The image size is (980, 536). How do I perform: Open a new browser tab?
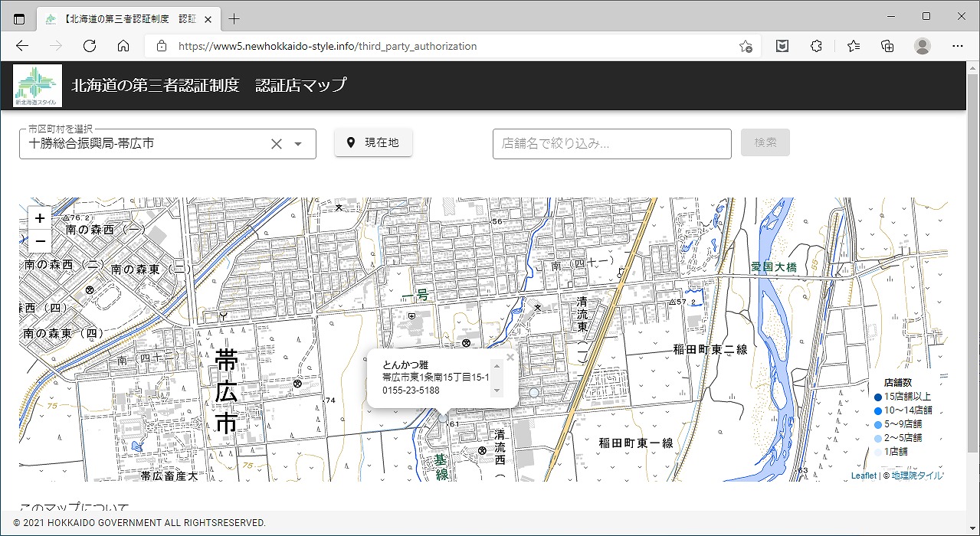(x=234, y=18)
